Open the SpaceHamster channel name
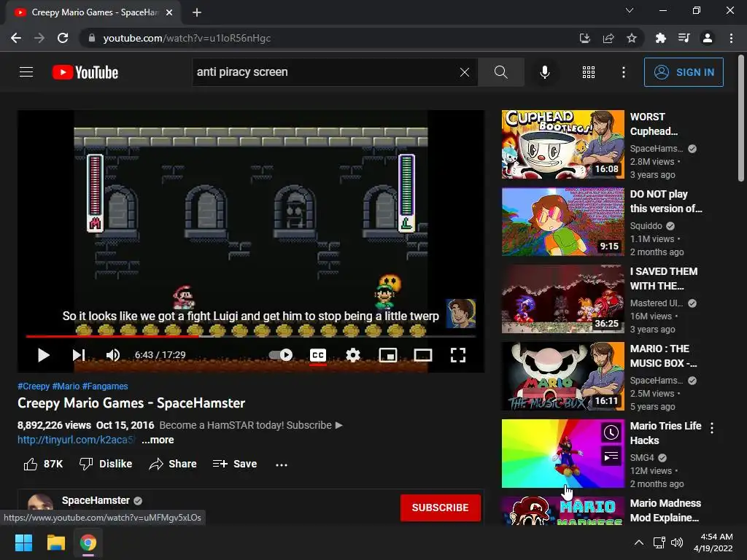The width and height of the screenshot is (747, 560). (96, 500)
